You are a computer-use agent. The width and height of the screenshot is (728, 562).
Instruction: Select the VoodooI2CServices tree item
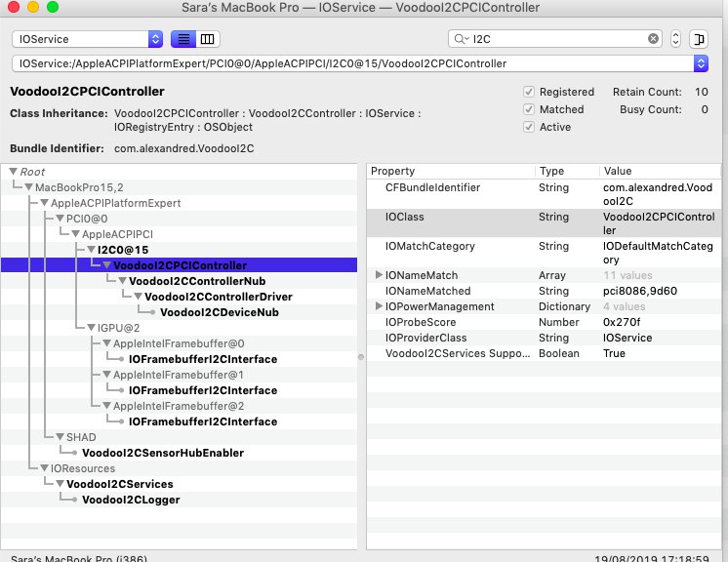120,484
